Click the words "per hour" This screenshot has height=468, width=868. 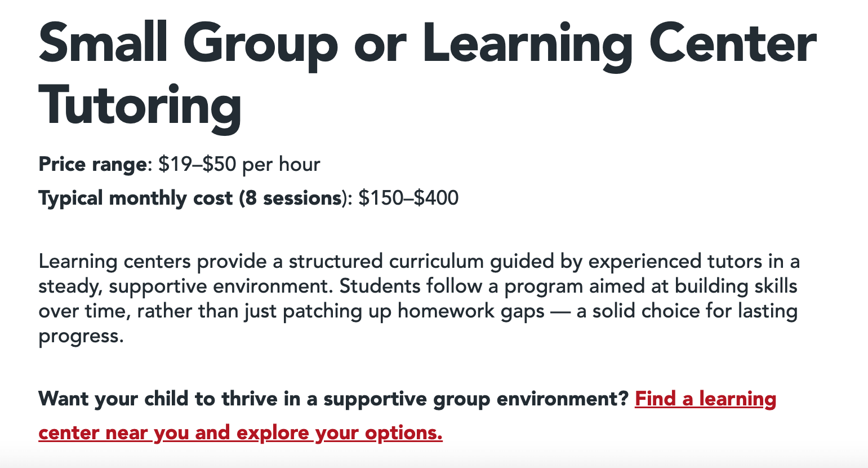(x=281, y=165)
